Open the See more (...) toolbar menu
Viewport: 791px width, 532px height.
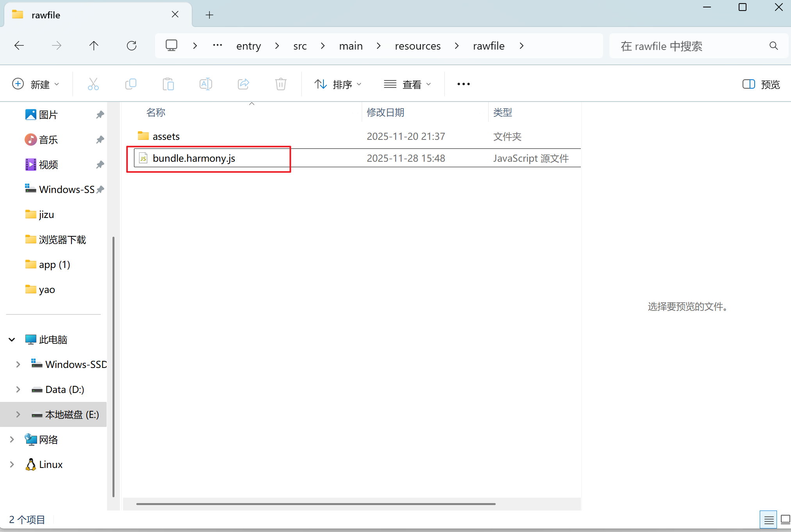[x=463, y=84]
